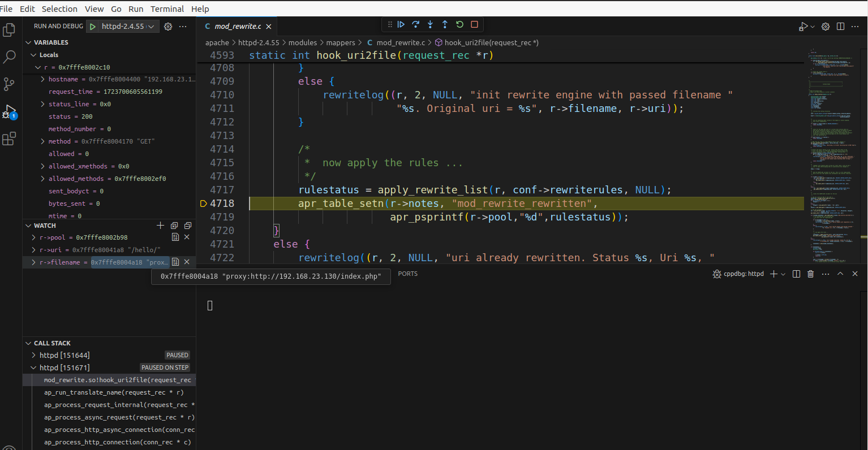Collapse the VARIABLES section

(x=29, y=42)
